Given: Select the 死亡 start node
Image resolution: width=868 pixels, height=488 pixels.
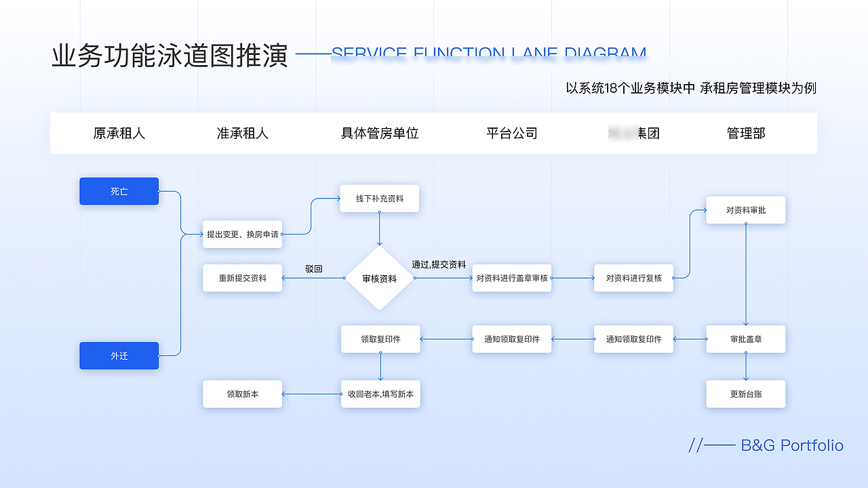Looking at the screenshot, I should (x=119, y=191).
